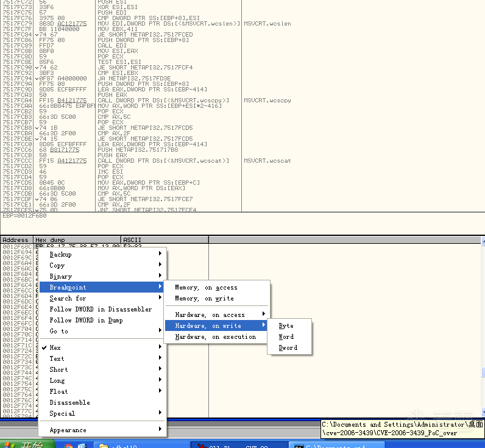The image size is (485, 448).
Task: Select the highlighted Breakpoint menu item
Action: [102, 287]
